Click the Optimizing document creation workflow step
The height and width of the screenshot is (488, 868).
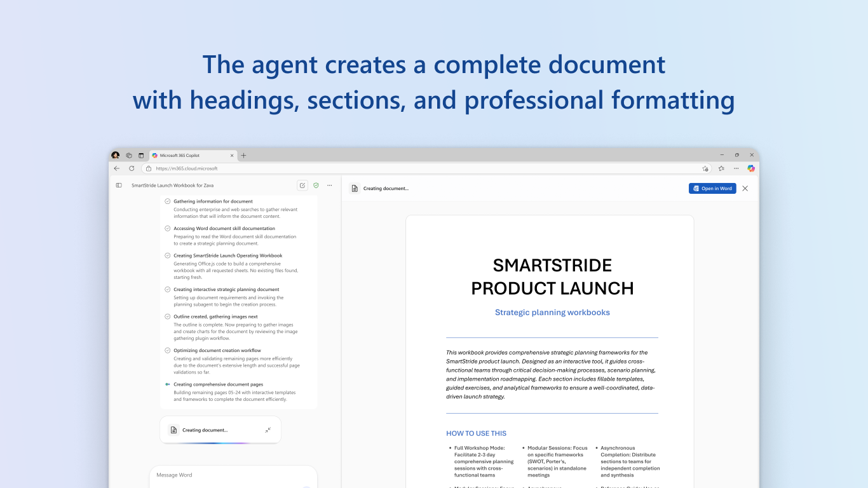pyautogui.click(x=217, y=350)
